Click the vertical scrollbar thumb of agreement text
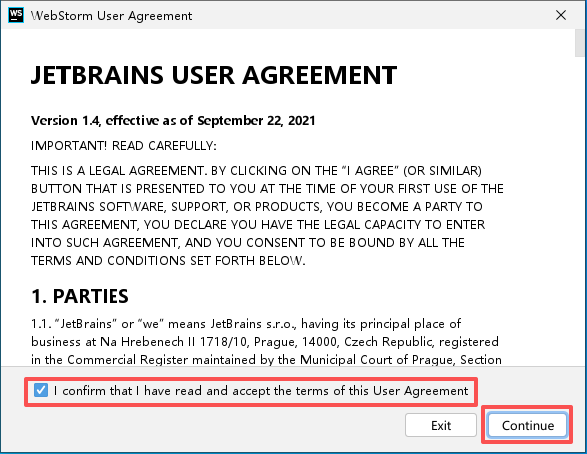Image resolution: width=587 pixels, height=454 pixels. (580, 43)
